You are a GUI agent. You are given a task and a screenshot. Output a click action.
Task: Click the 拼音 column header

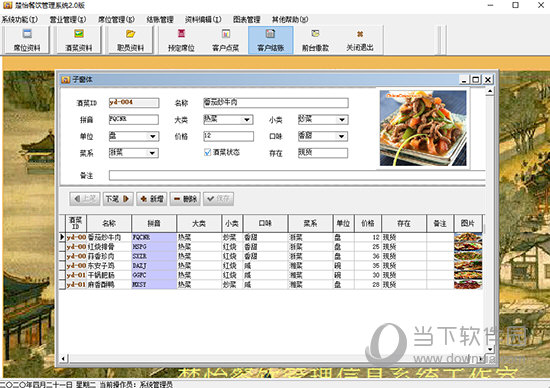(x=154, y=223)
